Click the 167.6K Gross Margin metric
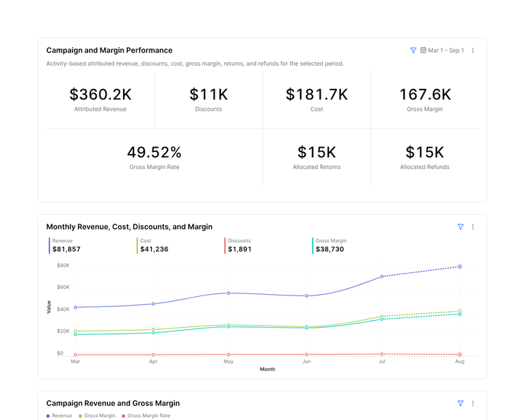 (425, 99)
